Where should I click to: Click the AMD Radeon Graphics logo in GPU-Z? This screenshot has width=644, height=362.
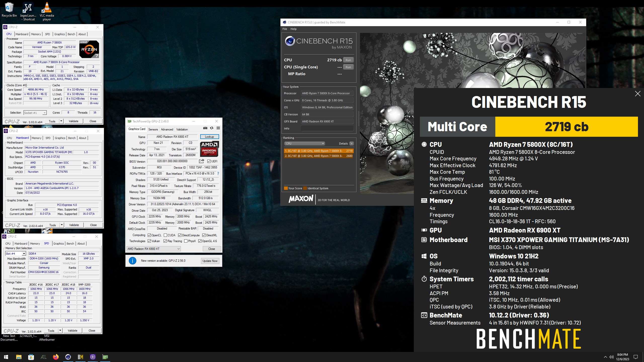click(x=209, y=149)
